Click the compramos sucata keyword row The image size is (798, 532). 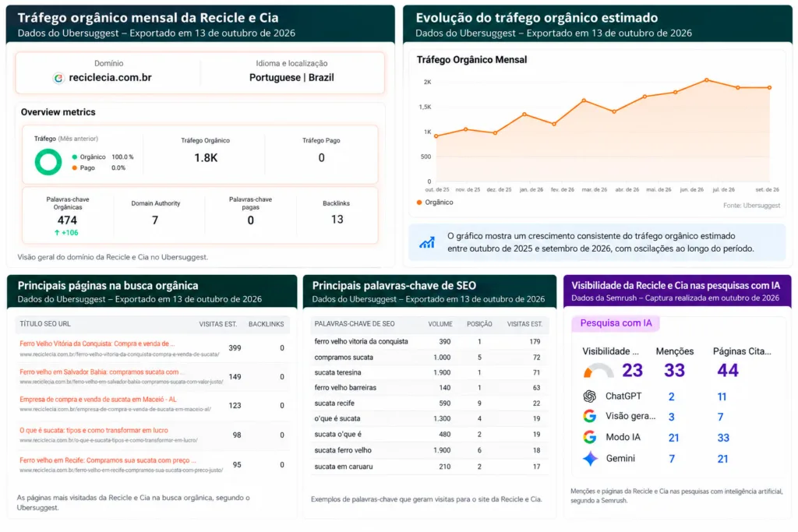pyautogui.click(x=428, y=358)
